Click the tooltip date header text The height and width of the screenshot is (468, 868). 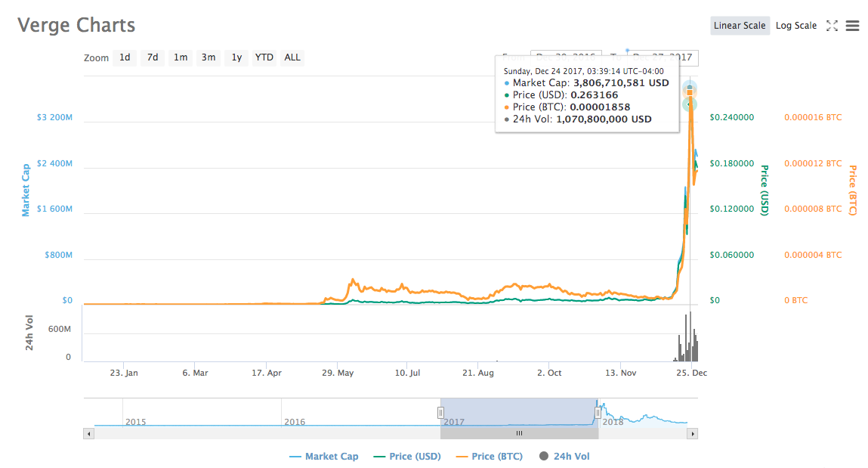pyautogui.click(x=583, y=71)
